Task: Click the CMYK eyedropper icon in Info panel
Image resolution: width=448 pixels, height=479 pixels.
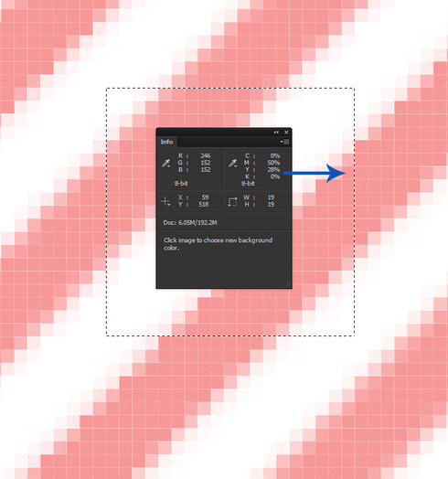Action: click(x=233, y=163)
